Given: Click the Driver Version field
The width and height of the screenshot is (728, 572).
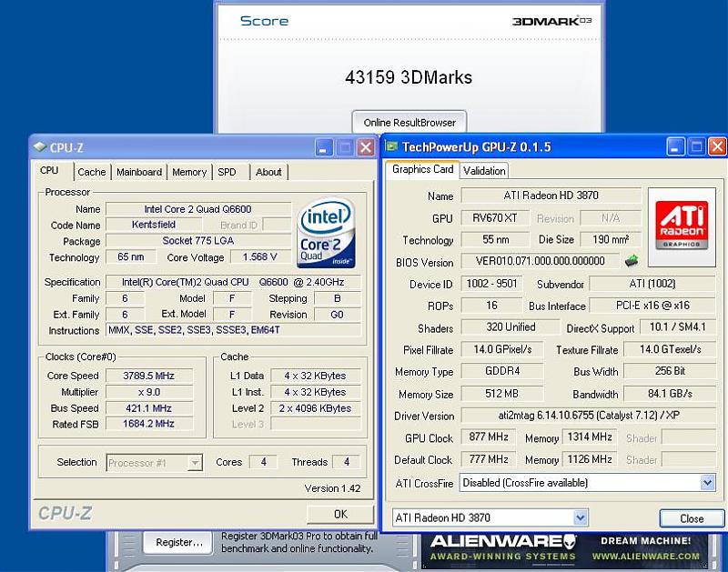Looking at the screenshot, I should (588, 416).
